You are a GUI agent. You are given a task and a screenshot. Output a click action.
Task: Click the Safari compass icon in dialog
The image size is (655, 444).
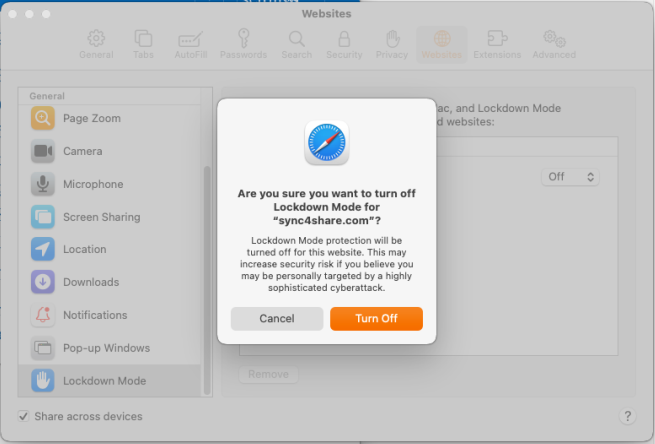pos(327,143)
